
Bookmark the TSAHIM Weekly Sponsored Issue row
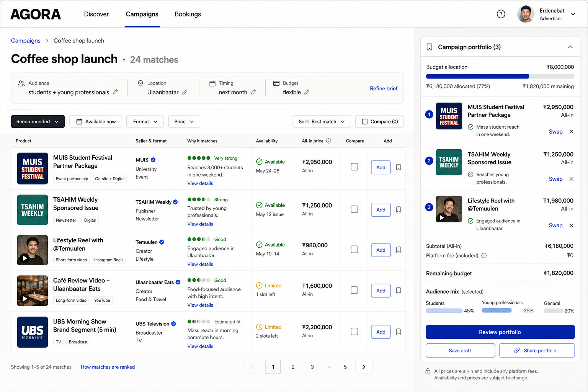click(x=399, y=210)
